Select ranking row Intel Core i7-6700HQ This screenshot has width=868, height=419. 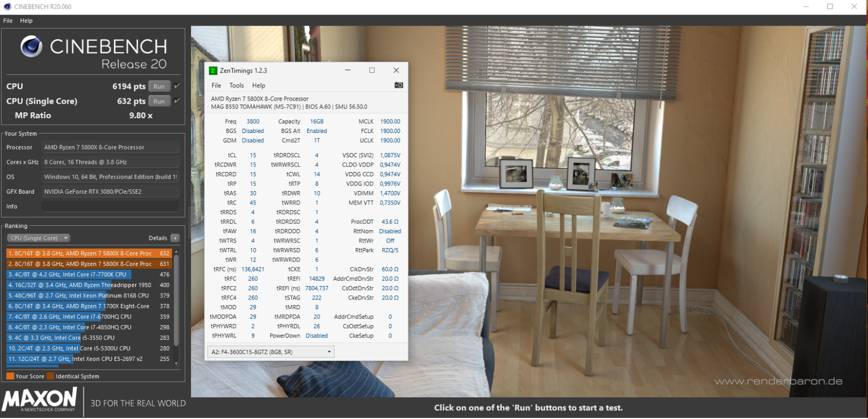(x=89, y=317)
